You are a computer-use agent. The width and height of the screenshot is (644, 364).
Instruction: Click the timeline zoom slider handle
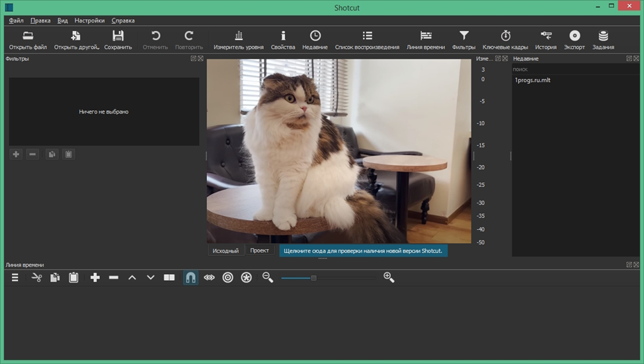pyautogui.click(x=313, y=278)
